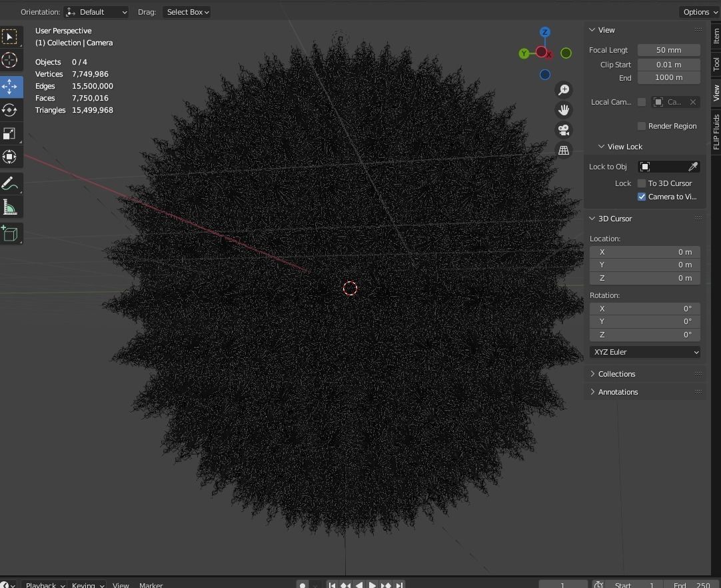The width and height of the screenshot is (721, 588).
Task: Click the Clip Start 0.01 m field
Action: (668, 65)
